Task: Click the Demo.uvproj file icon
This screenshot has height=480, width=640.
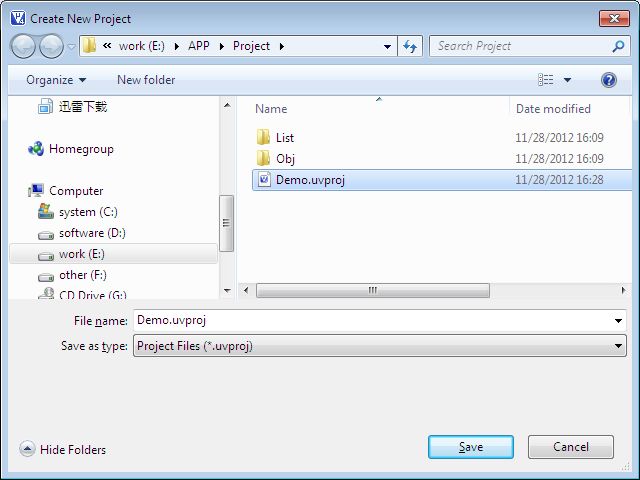Action: pos(264,180)
